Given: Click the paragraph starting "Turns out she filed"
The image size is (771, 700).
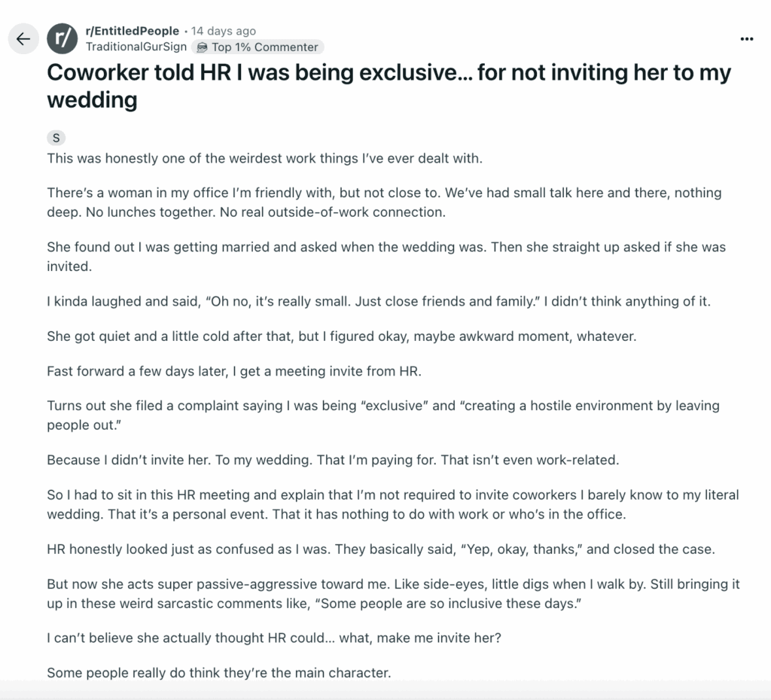Looking at the screenshot, I should coord(382,415).
